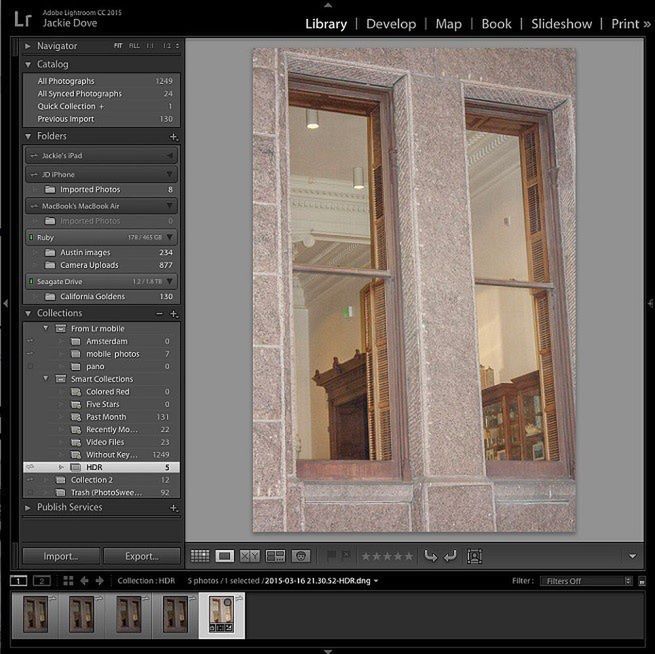The image size is (655, 654).
Task: Click the Export button
Action: click(142, 556)
